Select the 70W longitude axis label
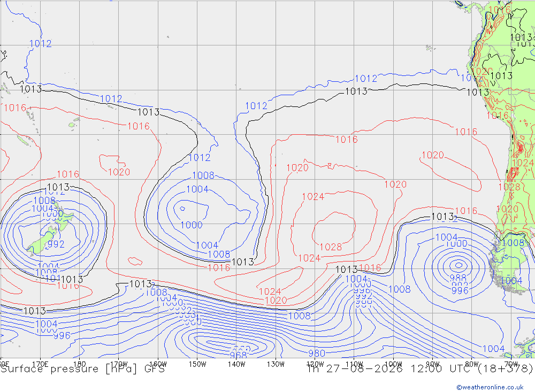Screen dimensions: 535x392 tap(511, 364)
